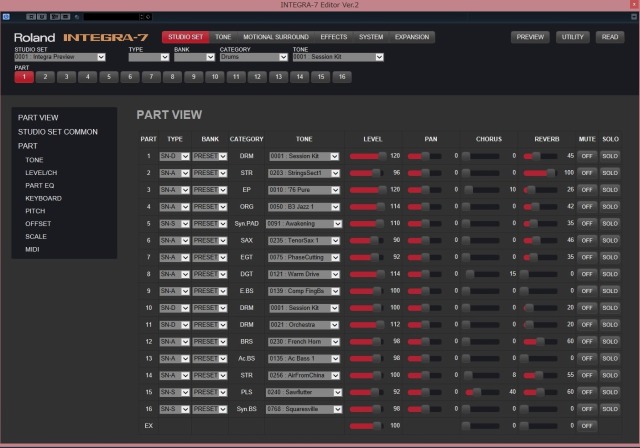The image size is (640, 448).
Task: Open the type dropdown SN-S for part 15
Action: tap(174, 393)
